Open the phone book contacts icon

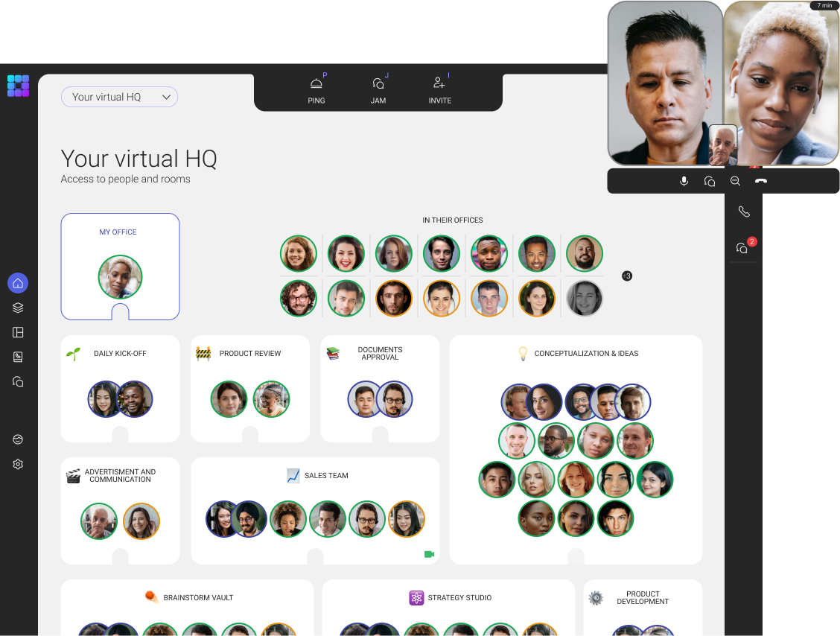click(18, 357)
